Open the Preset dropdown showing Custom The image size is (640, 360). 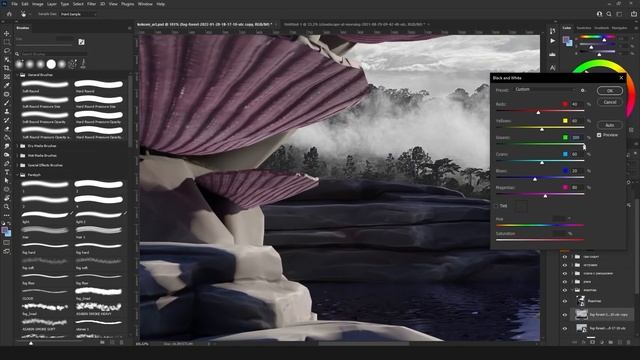(x=545, y=90)
